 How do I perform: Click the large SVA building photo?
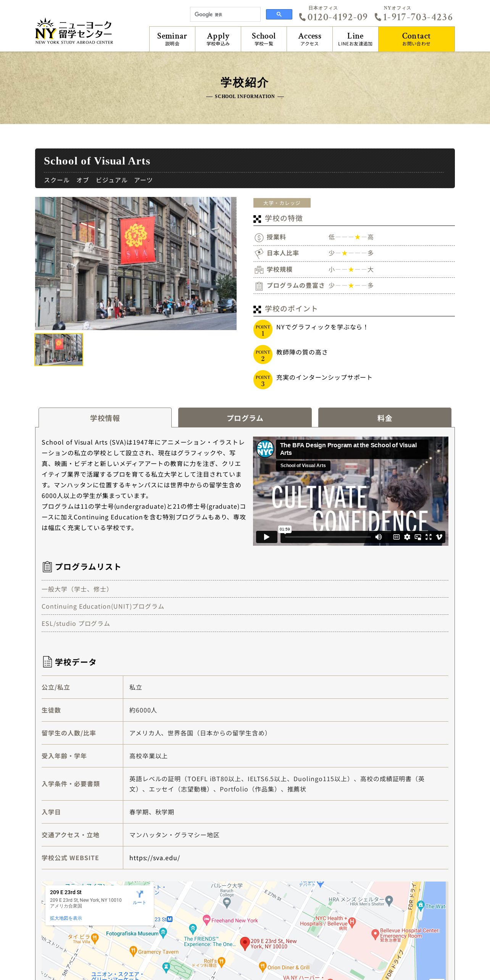click(x=136, y=263)
